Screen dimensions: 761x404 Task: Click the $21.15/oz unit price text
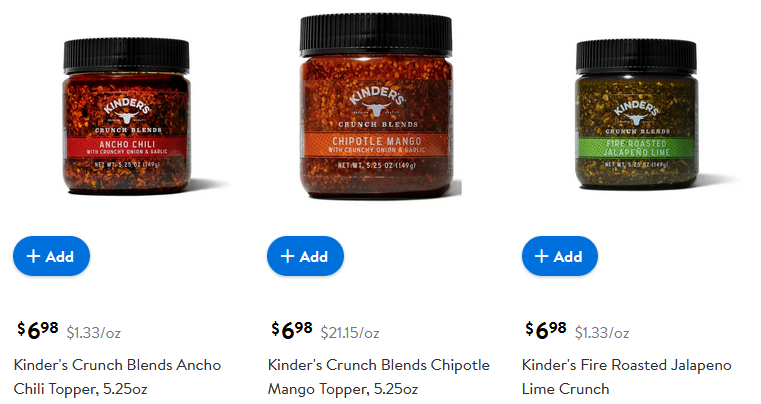(x=350, y=333)
